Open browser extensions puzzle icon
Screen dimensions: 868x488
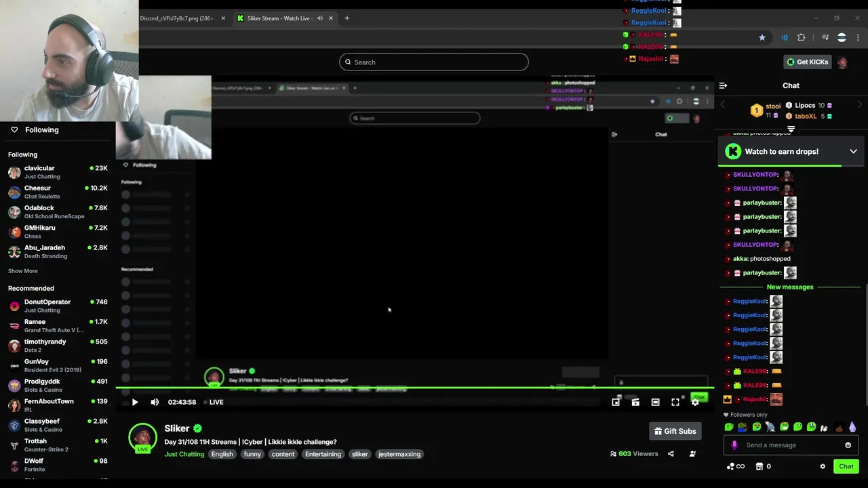click(802, 37)
